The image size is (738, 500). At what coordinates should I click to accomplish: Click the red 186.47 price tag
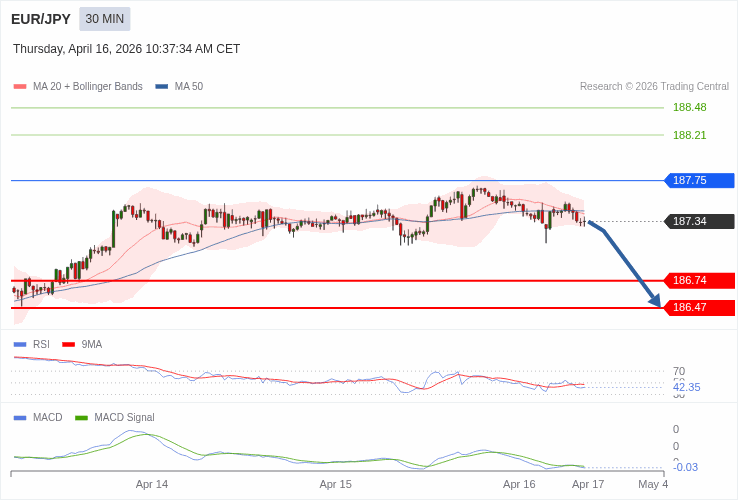tap(699, 308)
